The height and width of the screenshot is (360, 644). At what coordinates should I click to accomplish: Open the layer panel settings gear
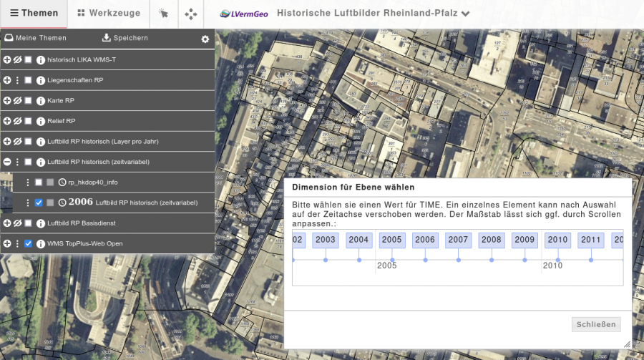[205, 39]
